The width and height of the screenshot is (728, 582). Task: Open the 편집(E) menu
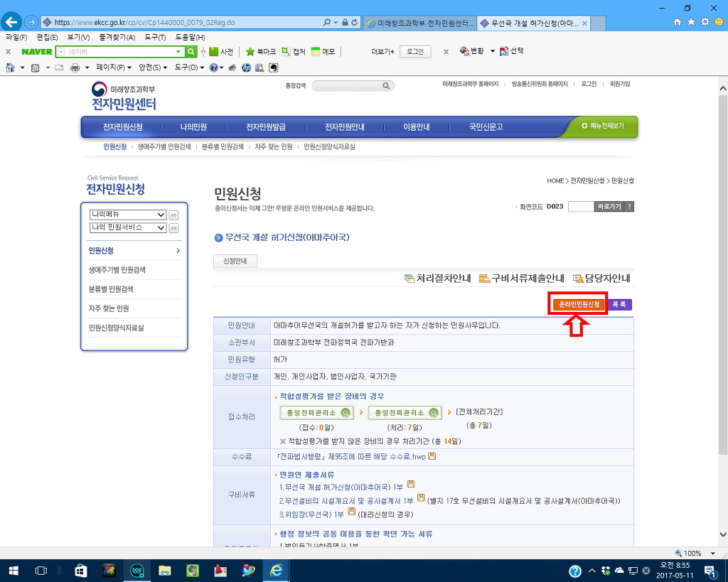coord(48,37)
